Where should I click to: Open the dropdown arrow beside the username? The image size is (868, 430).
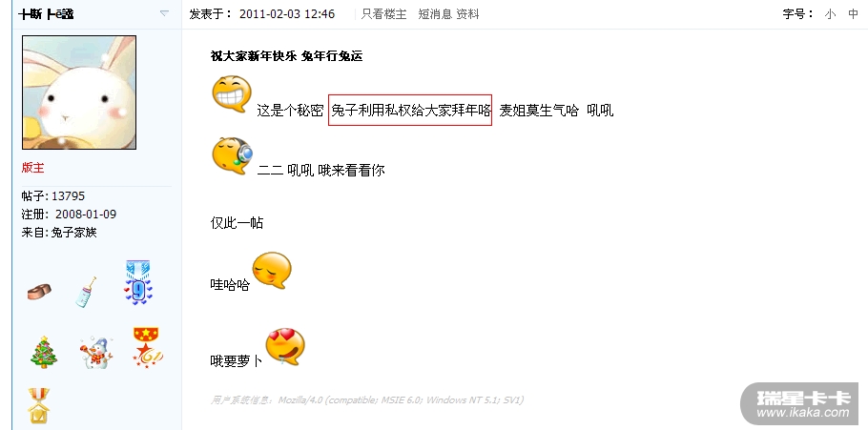tap(164, 13)
